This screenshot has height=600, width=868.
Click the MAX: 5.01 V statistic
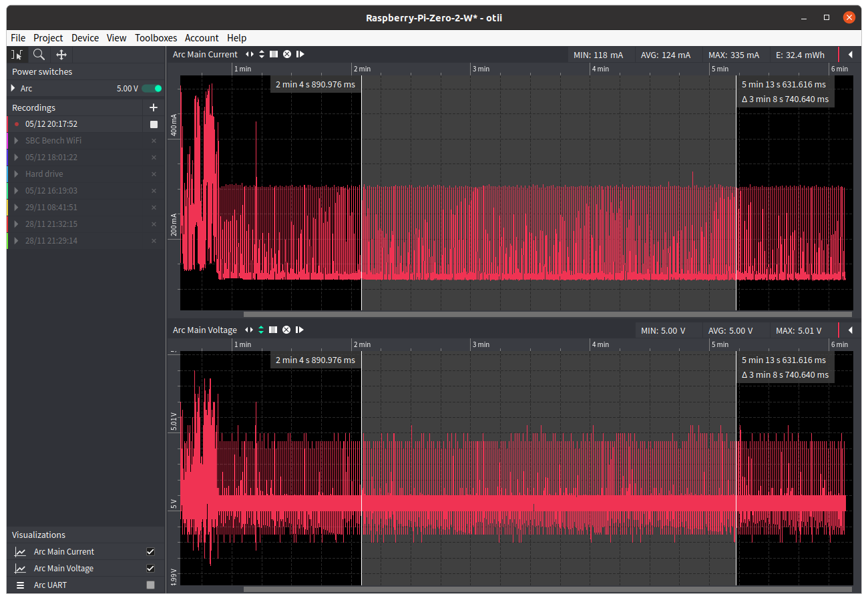point(799,330)
